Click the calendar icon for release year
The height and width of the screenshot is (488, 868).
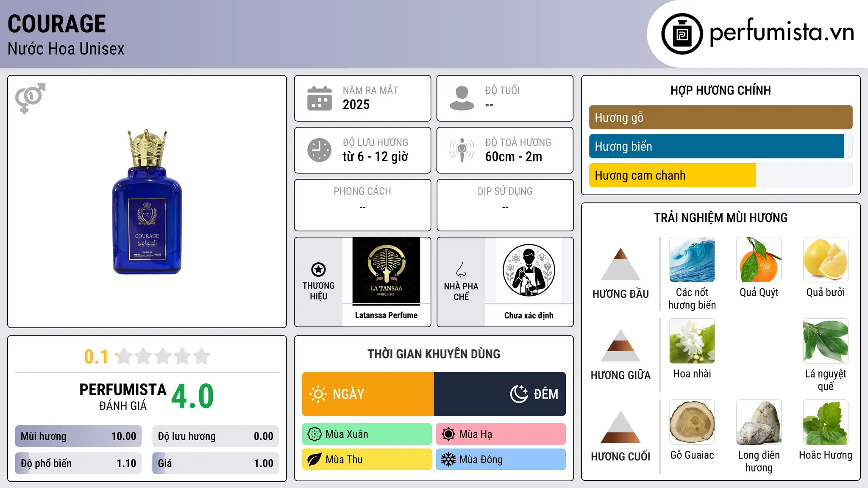[320, 98]
